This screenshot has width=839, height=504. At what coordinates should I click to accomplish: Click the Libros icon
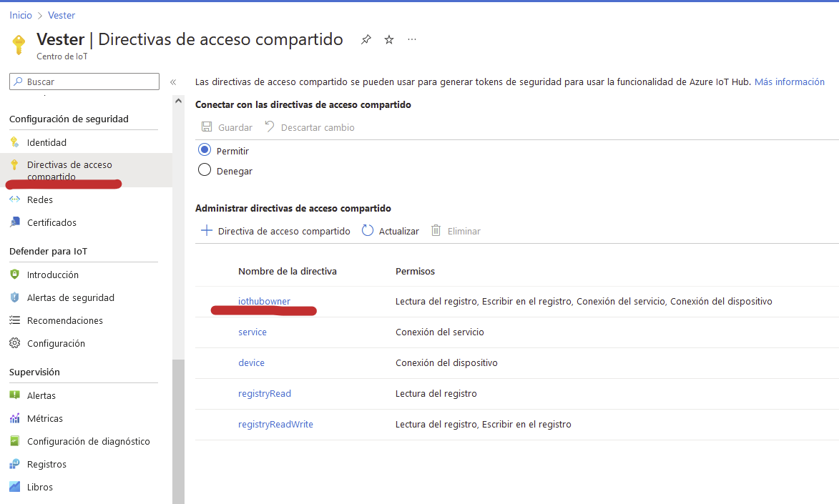point(14,487)
